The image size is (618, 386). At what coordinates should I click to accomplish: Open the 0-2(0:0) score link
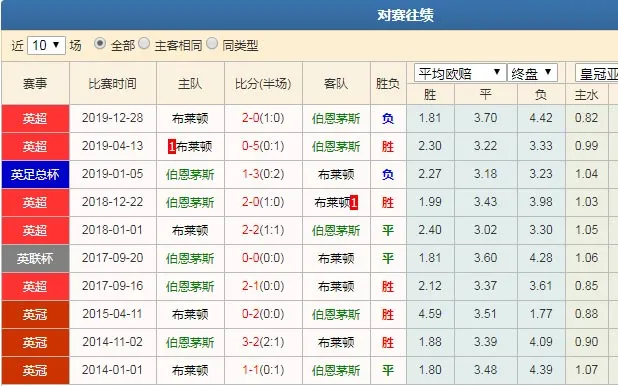pos(263,314)
